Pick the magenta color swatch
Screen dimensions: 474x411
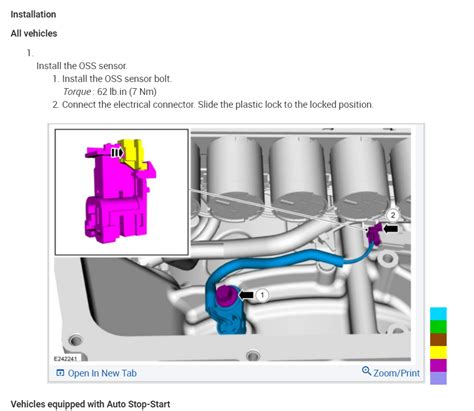[x=438, y=365]
